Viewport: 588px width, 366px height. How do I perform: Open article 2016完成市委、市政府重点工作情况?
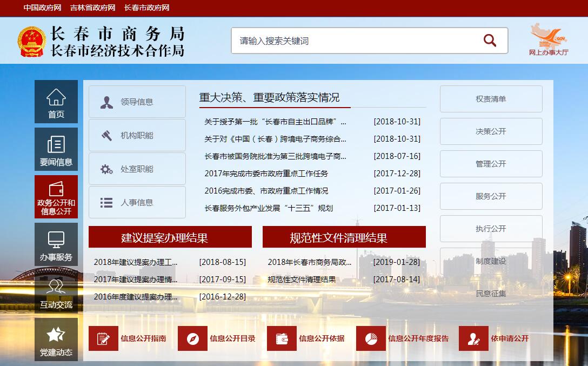266,191
